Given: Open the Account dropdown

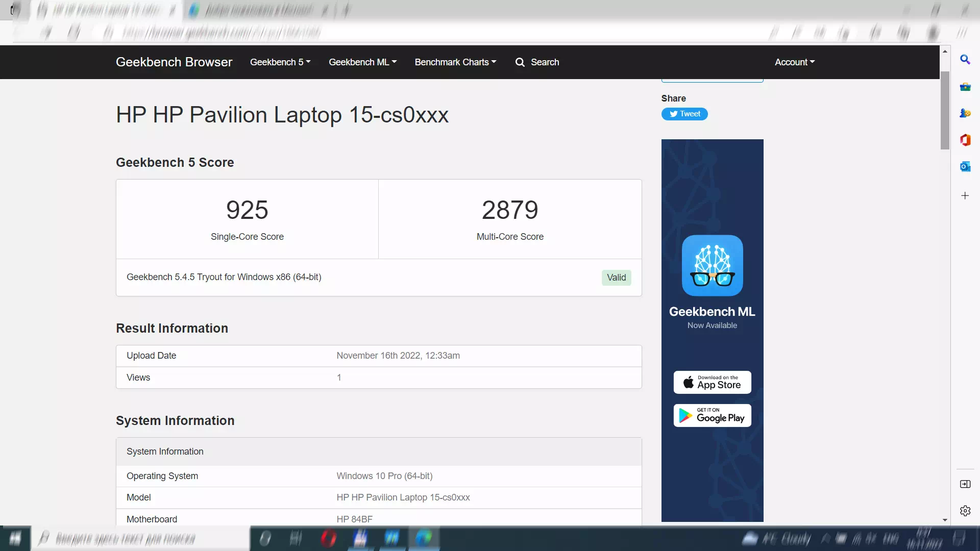Looking at the screenshot, I should coord(794,62).
